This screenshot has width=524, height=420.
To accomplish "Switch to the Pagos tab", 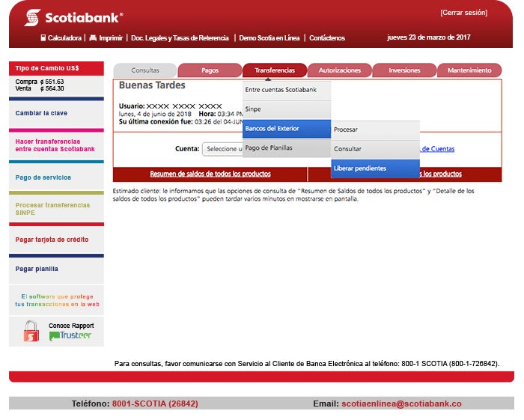I will pos(210,70).
